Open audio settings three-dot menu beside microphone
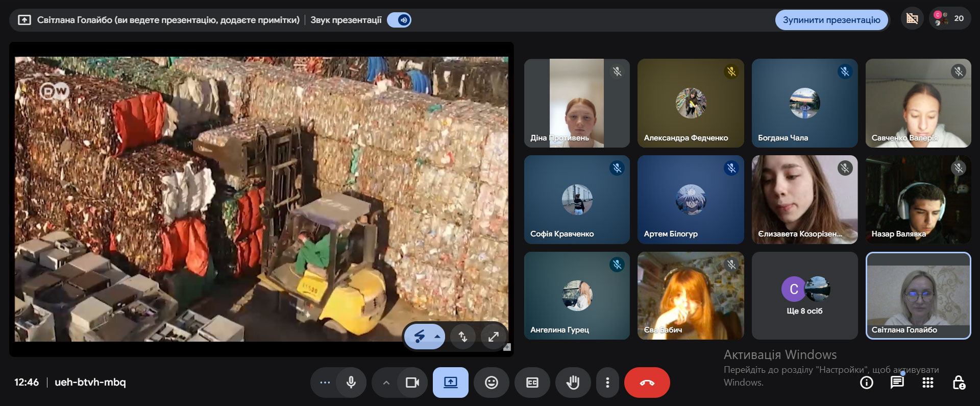The height and width of the screenshot is (406, 980). coord(325,383)
